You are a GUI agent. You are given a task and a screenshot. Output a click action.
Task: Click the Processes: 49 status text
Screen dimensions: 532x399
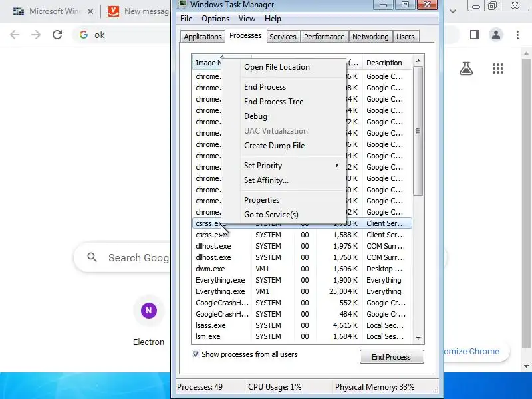[200, 387]
